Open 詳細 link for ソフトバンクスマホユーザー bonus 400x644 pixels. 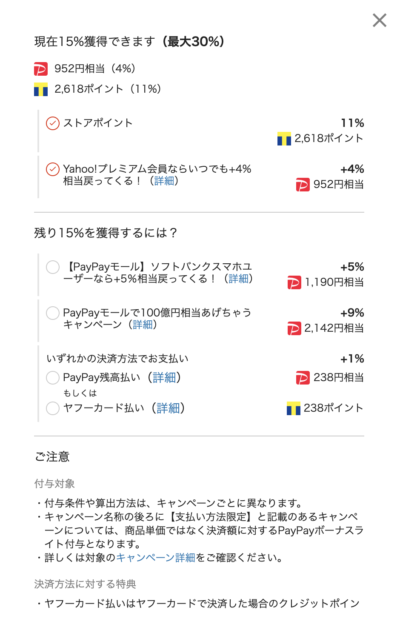tap(238, 279)
